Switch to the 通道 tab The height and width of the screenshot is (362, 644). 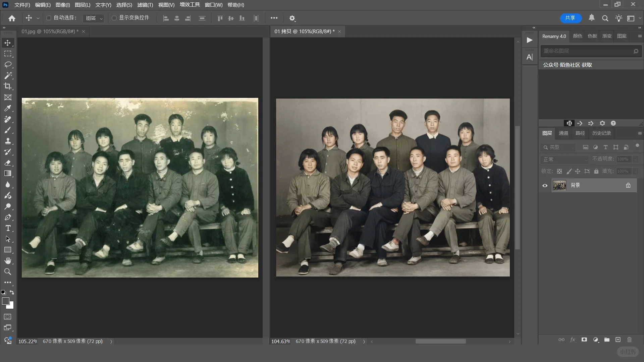[x=563, y=133]
